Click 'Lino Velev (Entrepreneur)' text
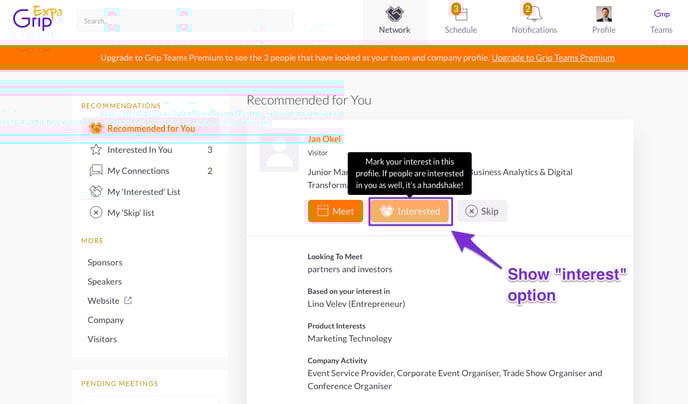Screen dimensions: 688x404 tap(356, 304)
